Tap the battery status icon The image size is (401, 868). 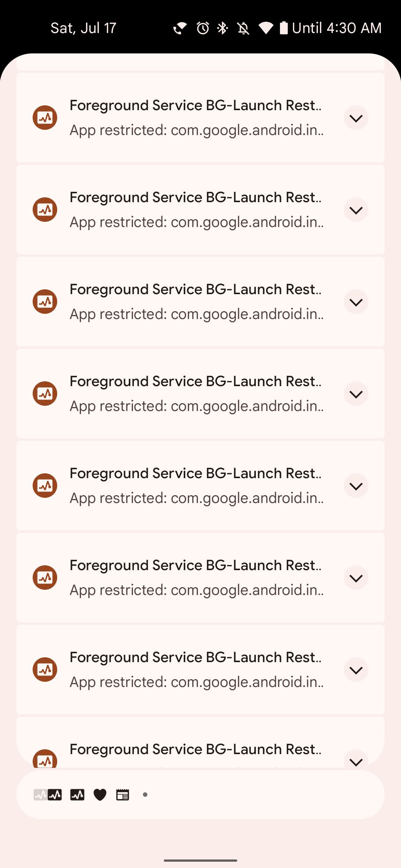(x=284, y=28)
